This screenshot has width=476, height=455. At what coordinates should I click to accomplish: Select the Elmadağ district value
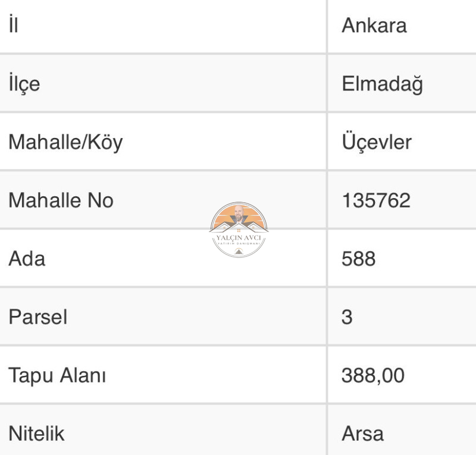tap(383, 84)
